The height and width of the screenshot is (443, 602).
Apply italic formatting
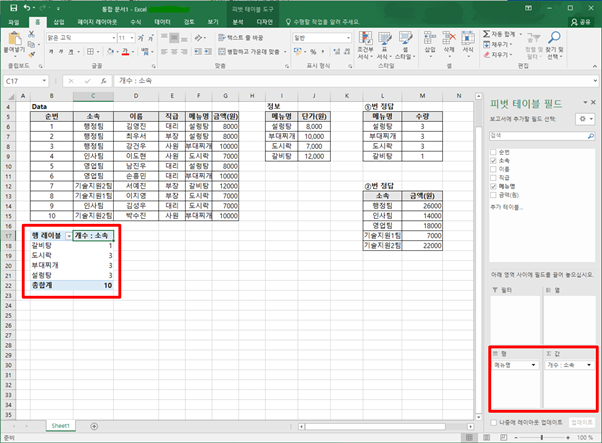[x=61, y=51]
